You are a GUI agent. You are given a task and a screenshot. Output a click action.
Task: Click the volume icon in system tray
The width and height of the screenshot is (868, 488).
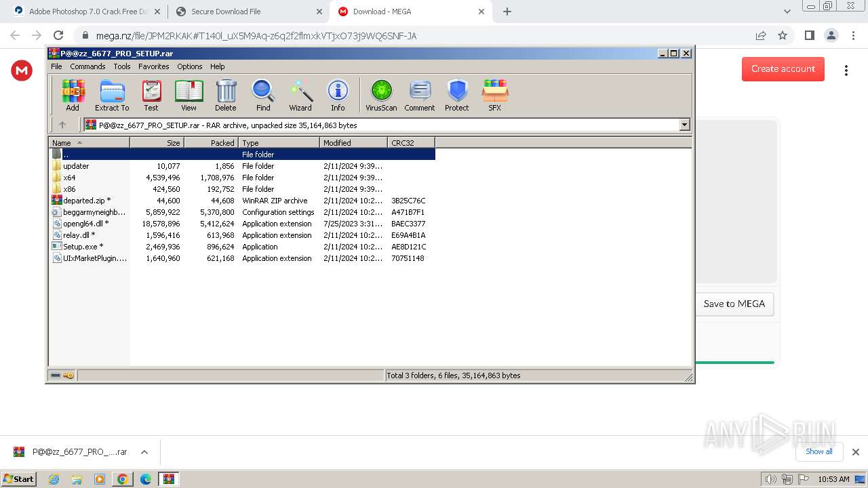(770, 479)
